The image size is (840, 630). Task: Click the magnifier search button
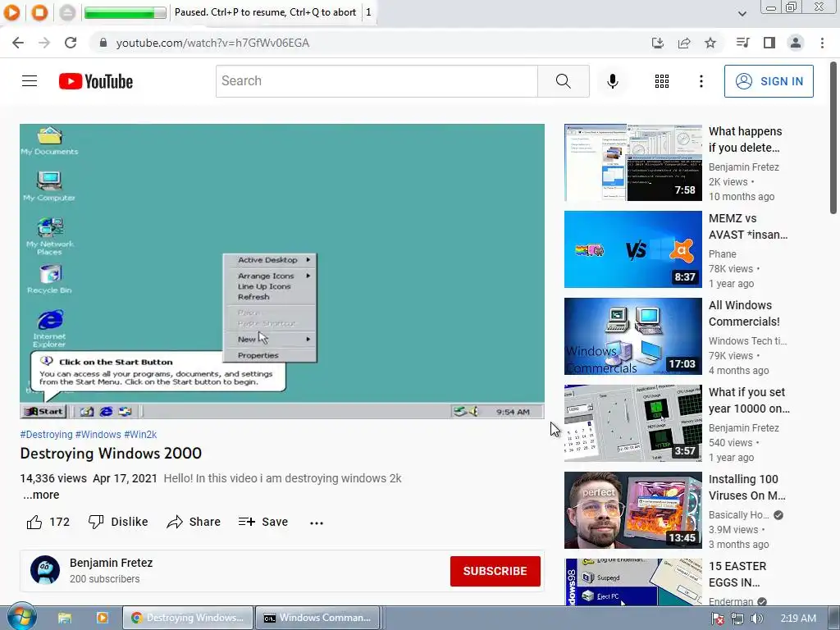tap(563, 81)
